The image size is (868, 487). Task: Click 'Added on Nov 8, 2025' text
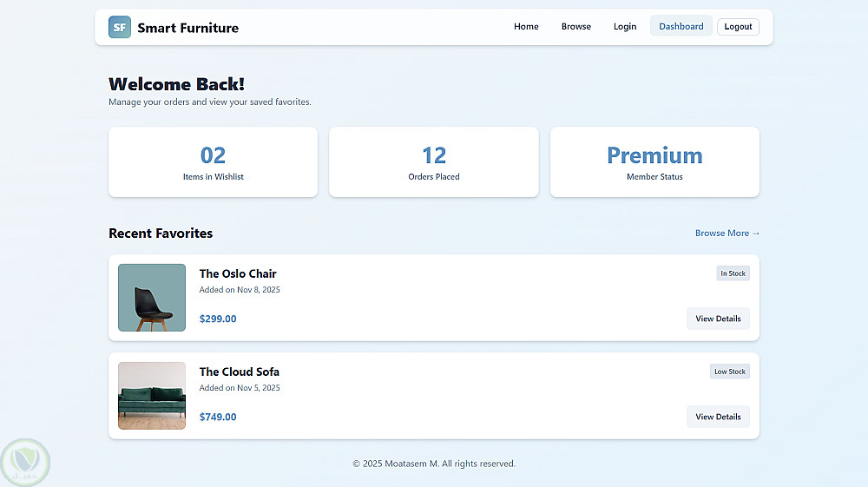point(240,290)
